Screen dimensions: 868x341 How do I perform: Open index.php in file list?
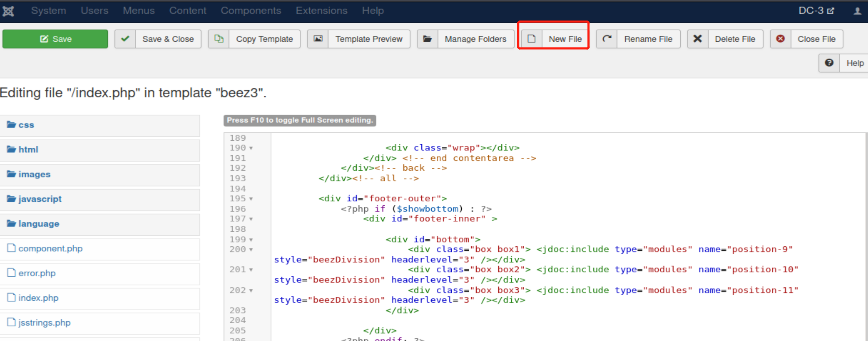pos(100,298)
